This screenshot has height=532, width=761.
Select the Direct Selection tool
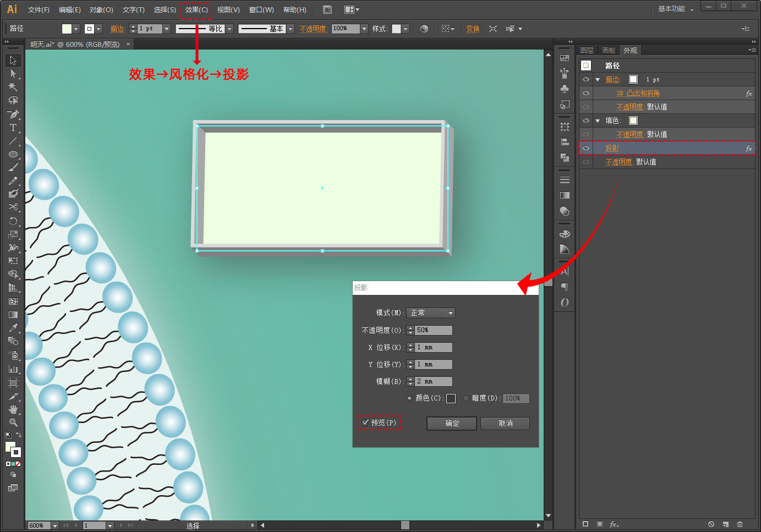tap(13, 74)
